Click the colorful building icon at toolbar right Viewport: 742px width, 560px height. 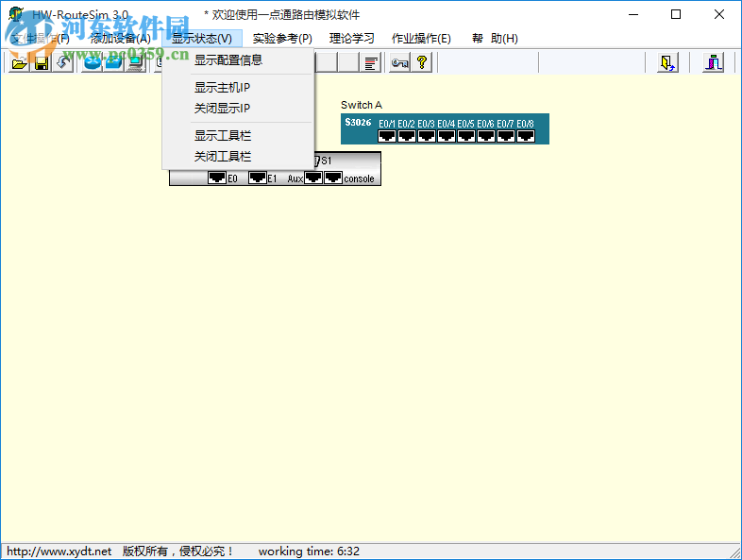click(714, 62)
